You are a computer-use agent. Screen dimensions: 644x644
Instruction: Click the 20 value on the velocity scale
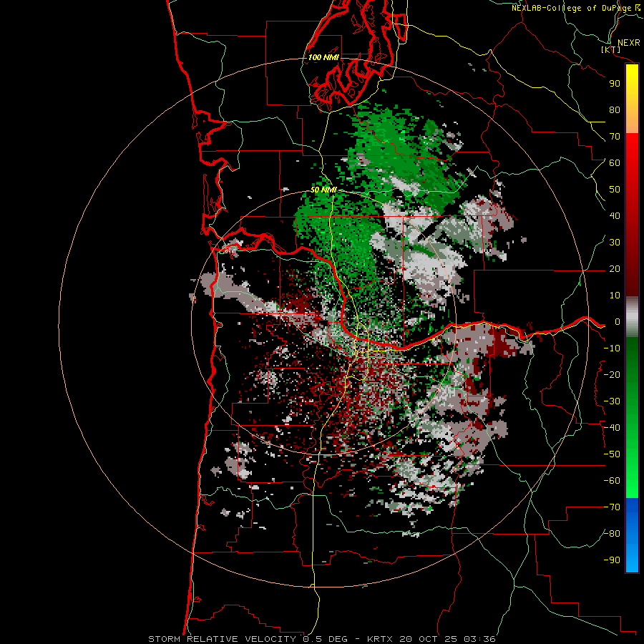[x=615, y=268]
